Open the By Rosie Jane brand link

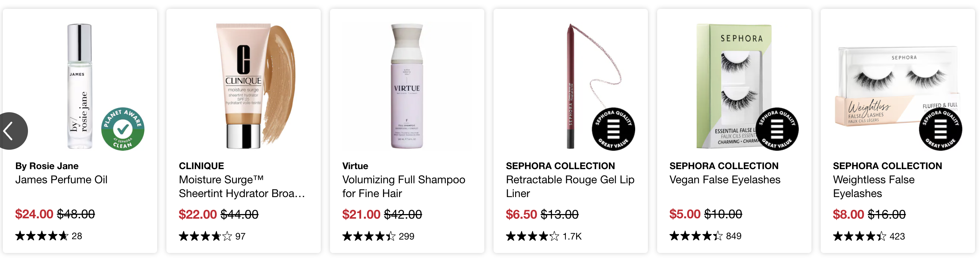coord(47,166)
